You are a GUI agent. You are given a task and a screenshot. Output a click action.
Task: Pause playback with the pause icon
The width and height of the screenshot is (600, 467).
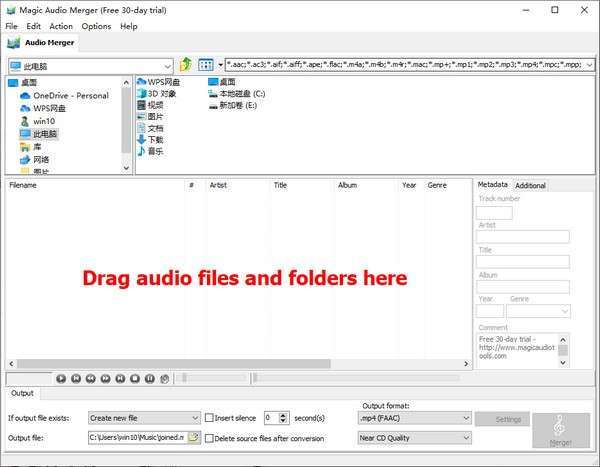click(x=150, y=378)
